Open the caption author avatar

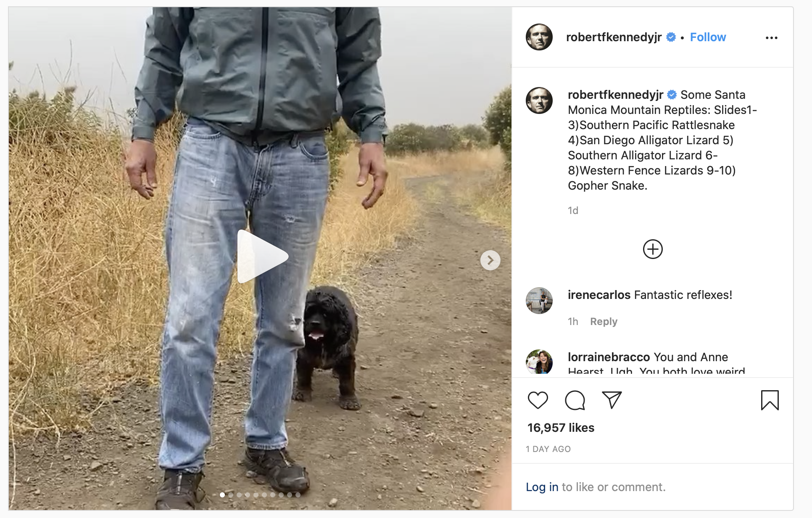[x=539, y=100]
